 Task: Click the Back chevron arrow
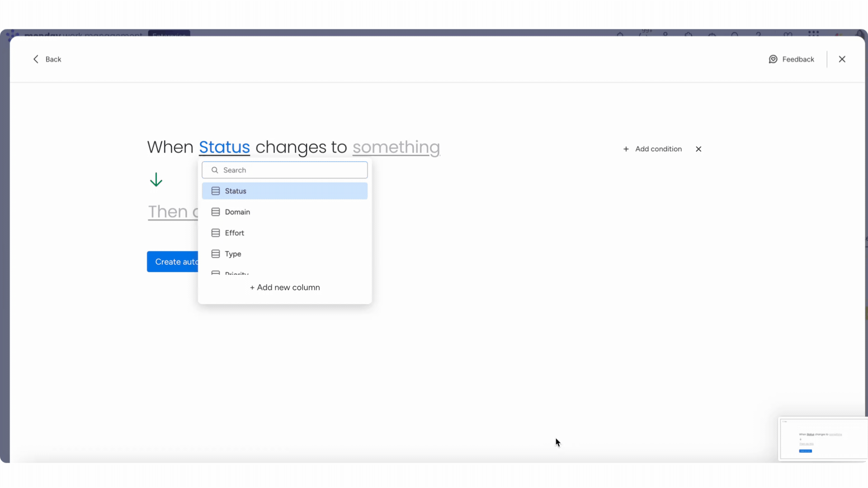(36, 59)
